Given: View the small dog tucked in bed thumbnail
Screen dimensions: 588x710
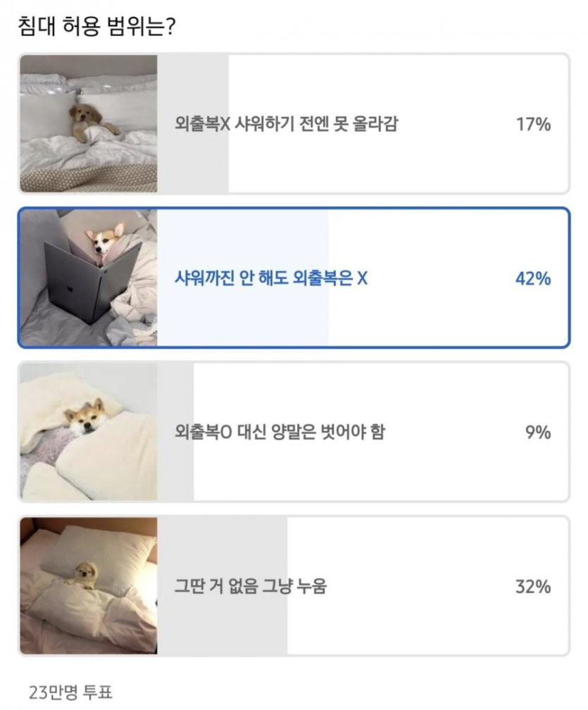Looking at the screenshot, I should (89, 586).
